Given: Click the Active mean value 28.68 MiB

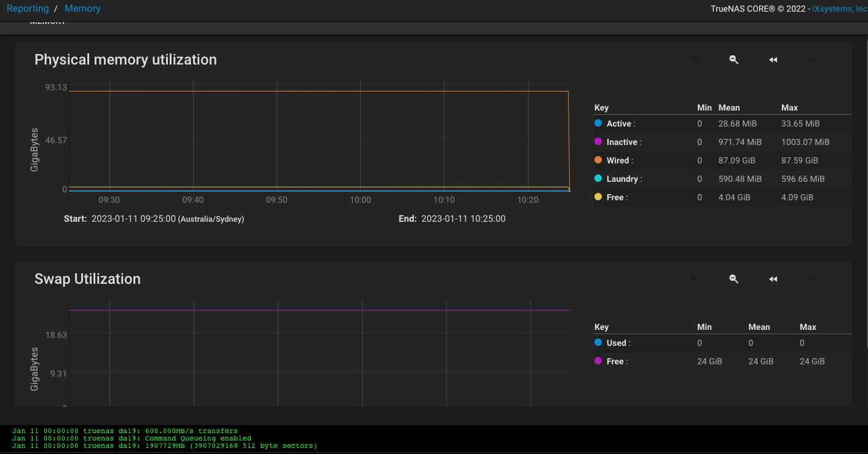Looking at the screenshot, I should pyautogui.click(x=738, y=123).
